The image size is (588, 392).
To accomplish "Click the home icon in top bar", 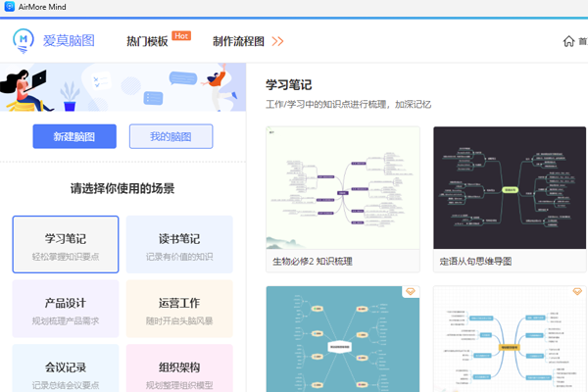I will pos(568,41).
